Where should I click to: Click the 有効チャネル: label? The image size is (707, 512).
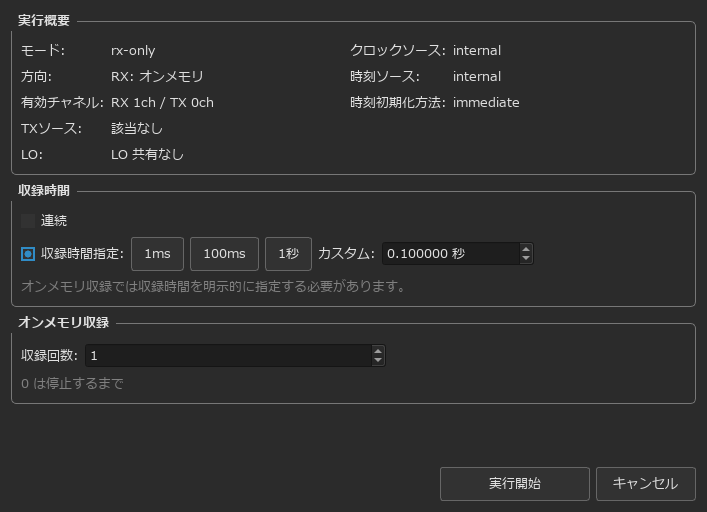(x=62, y=103)
